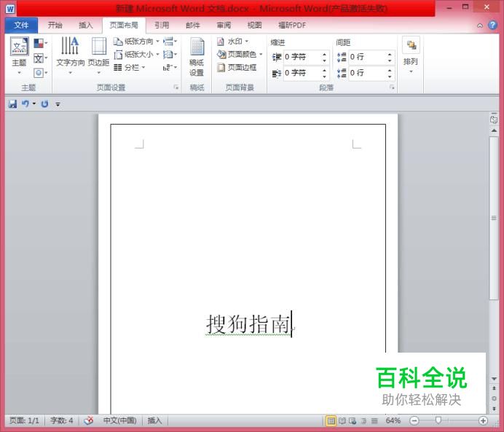Open the hyphenation dropdown icon
This screenshot has width=504, height=432.
click(170, 68)
